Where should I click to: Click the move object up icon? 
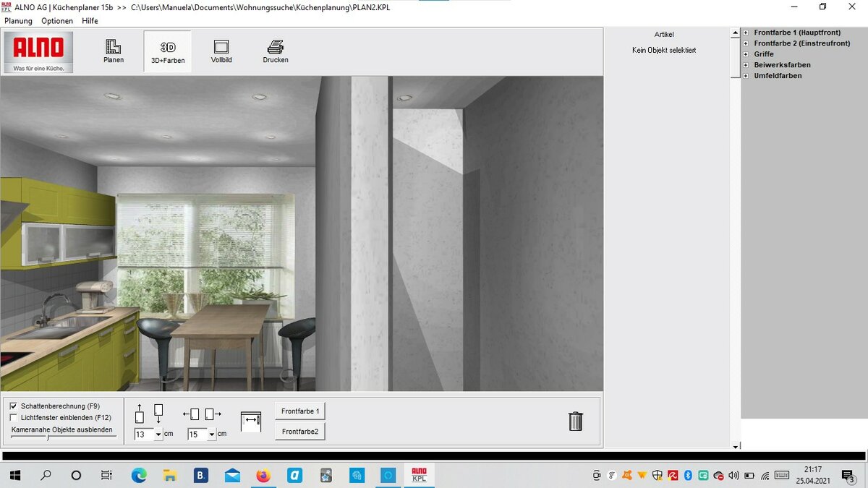point(140,414)
